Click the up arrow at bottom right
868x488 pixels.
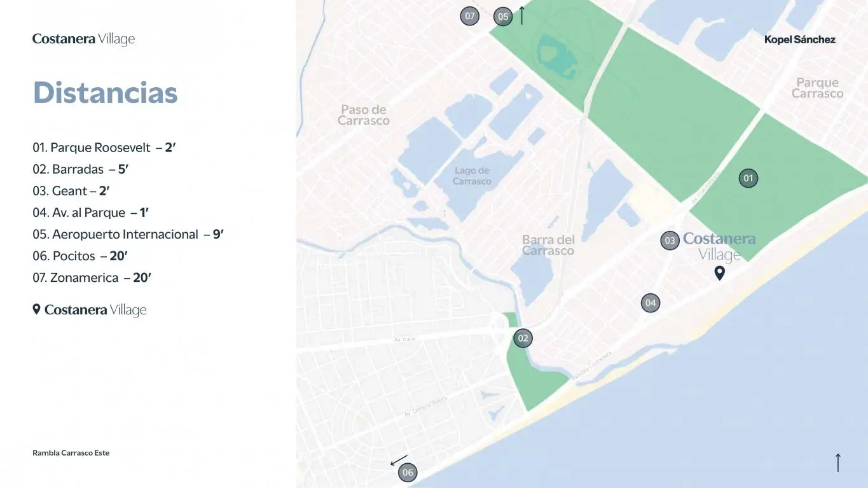[x=838, y=462]
